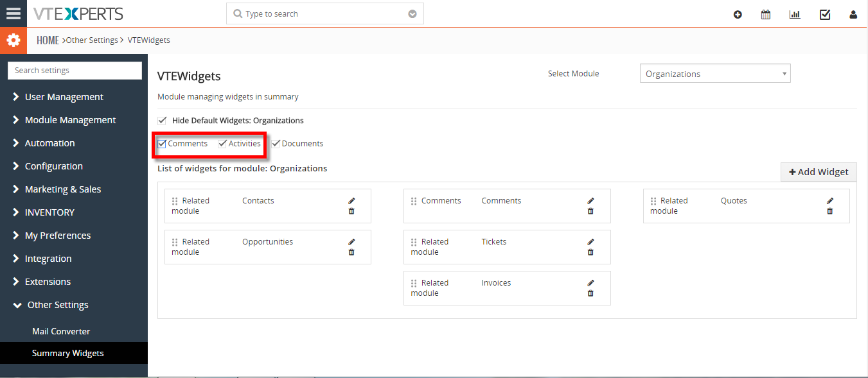Delete the Invoices widget

tap(590, 293)
